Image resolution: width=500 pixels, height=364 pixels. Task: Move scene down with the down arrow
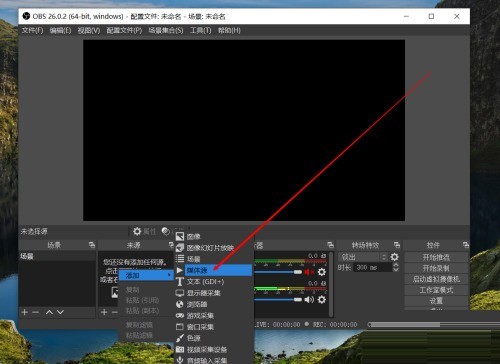point(60,312)
